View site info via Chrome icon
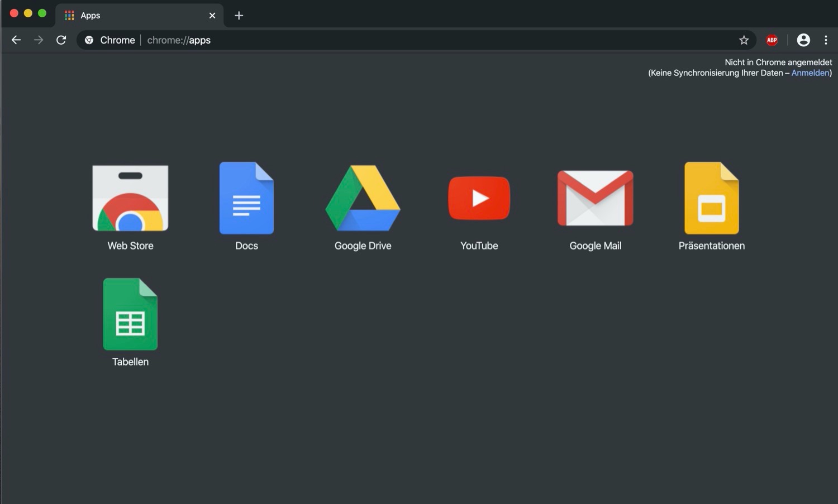 point(89,40)
